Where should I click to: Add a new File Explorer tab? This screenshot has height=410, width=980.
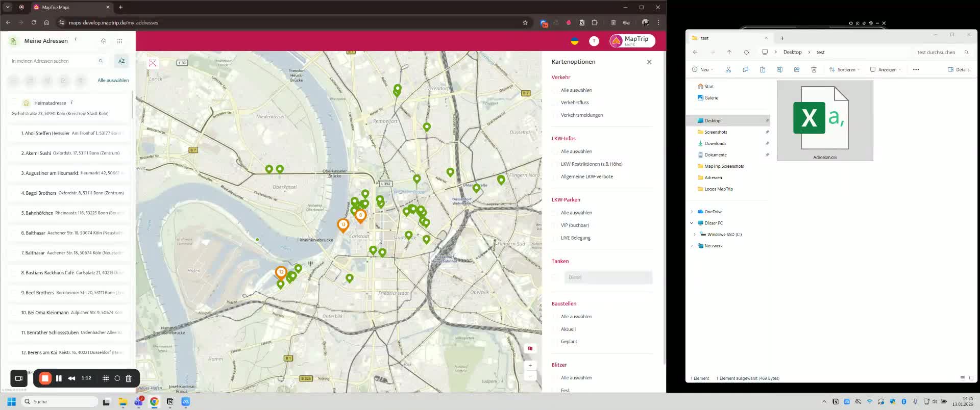[782, 38]
